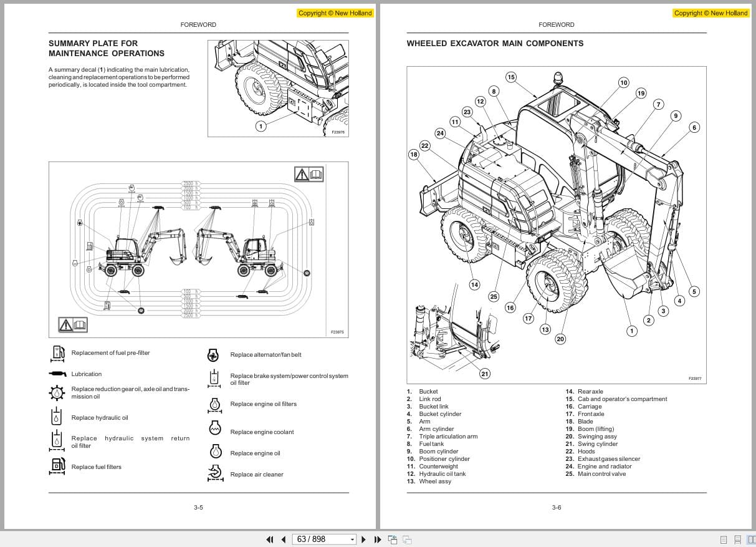Click list item '10. Positioner cylinder'

click(x=439, y=459)
